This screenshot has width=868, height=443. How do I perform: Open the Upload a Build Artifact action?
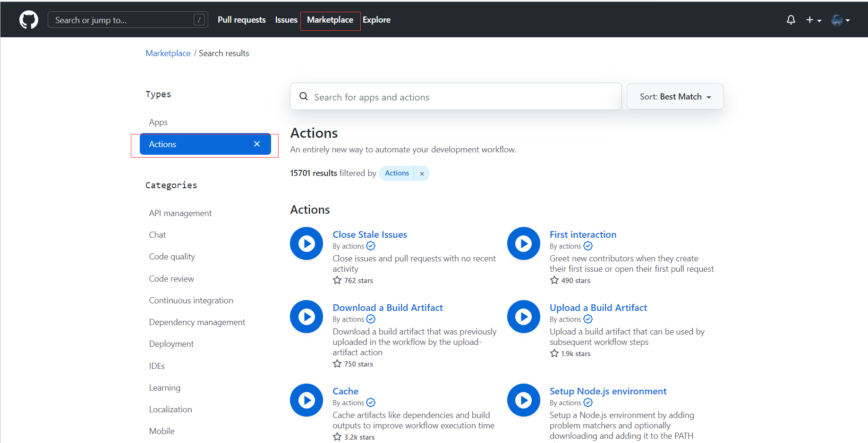(x=598, y=308)
